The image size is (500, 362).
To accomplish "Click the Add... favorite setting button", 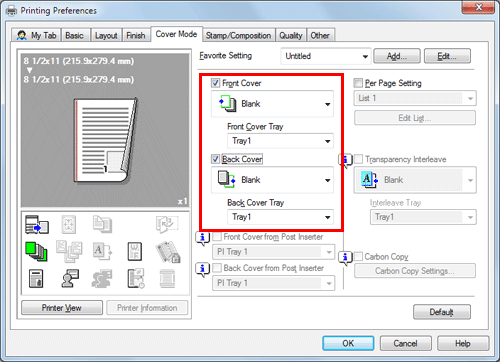I will point(397,56).
